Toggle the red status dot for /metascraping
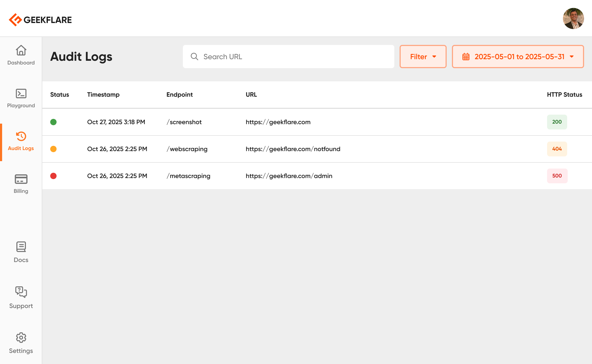Screen dimensions: 592x364 tap(53, 176)
